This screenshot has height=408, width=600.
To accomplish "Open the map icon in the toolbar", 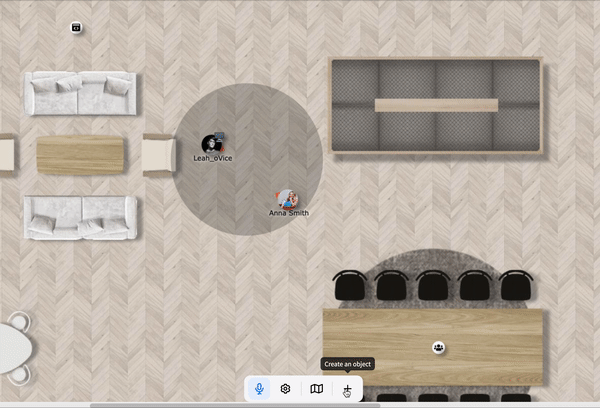I will point(316,389).
